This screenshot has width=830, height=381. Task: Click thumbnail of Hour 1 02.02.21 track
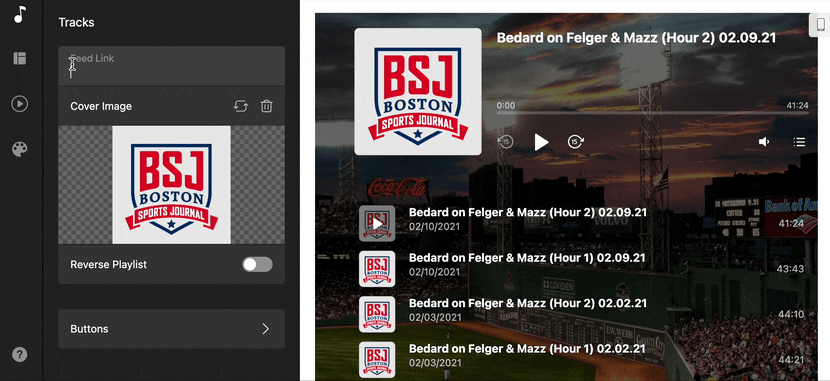(x=377, y=360)
